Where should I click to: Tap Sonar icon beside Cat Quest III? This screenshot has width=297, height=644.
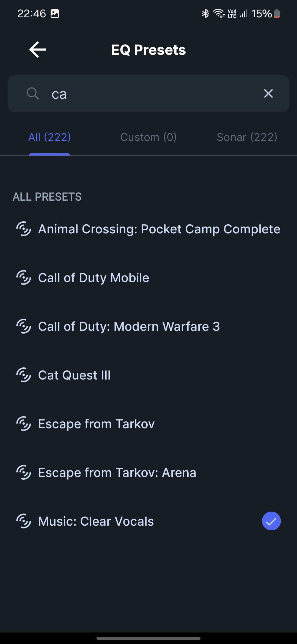coord(24,375)
